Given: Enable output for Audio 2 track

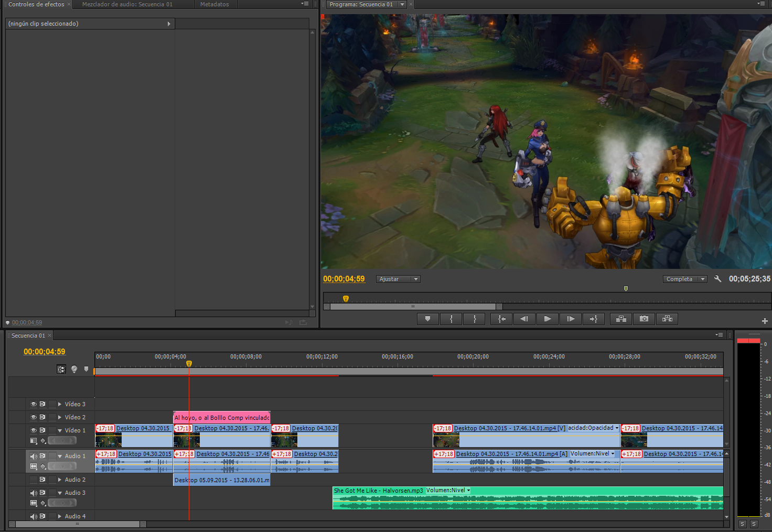Looking at the screenshot, I should click(34, 480).
